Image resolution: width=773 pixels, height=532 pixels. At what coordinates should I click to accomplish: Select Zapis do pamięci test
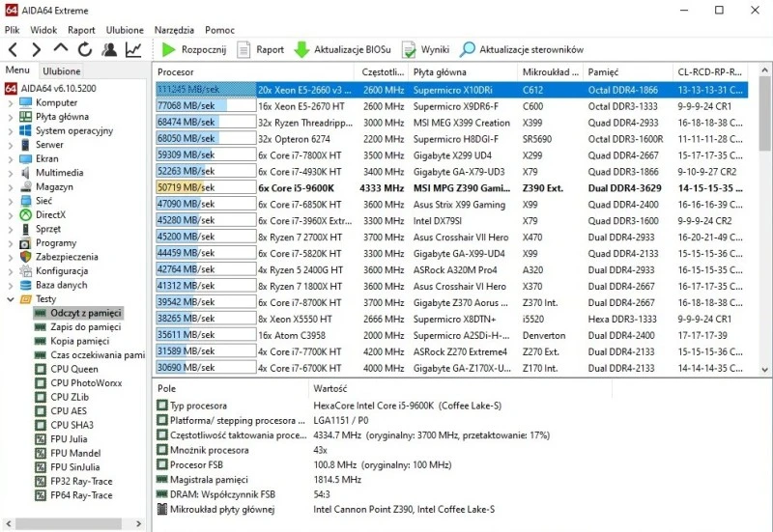tap(85, 327)
